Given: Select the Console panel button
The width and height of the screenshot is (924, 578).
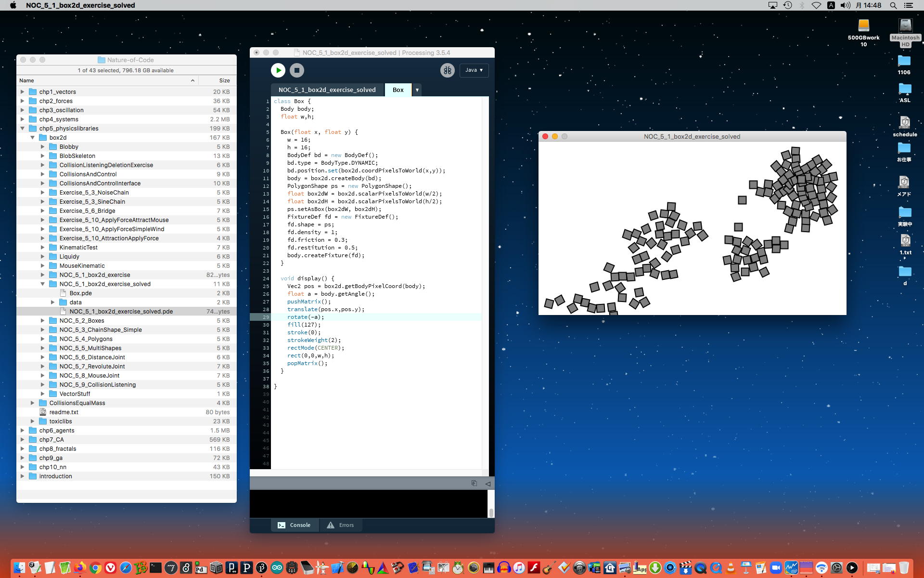Looking at the screenshot, I should [x=295, y=525].
